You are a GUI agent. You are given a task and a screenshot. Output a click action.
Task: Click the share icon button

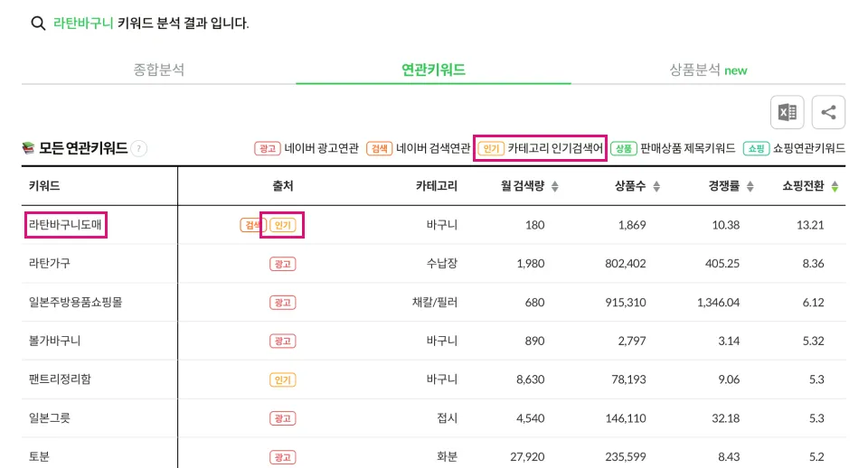pyautogui.click(x=828, y=112)
